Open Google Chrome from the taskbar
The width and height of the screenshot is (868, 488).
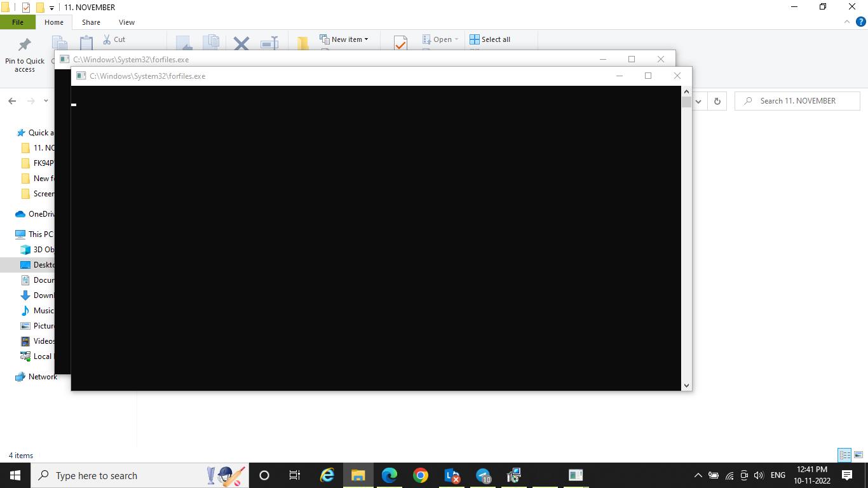(x=420, y=475)
